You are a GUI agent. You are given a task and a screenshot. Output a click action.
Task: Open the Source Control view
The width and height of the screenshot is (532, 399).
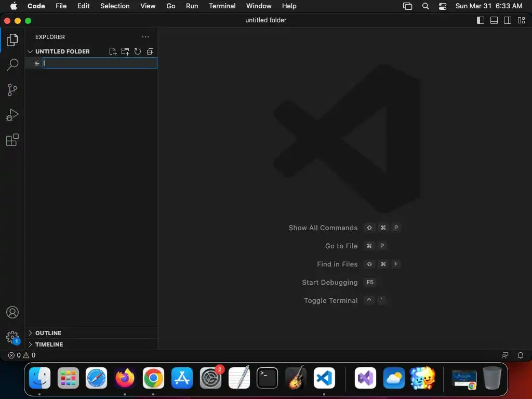click(x=12, y=90)
